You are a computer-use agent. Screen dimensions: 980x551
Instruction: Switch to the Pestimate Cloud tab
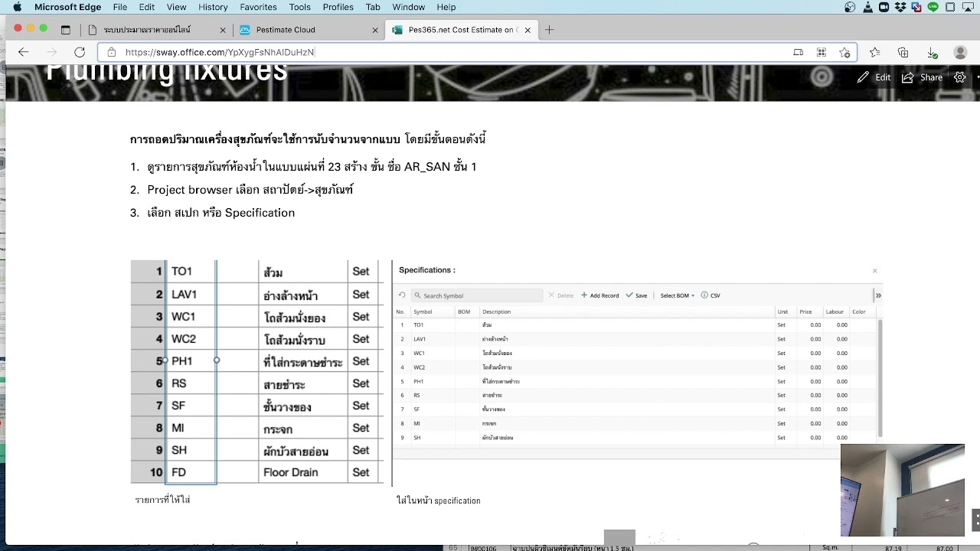click(x=309, y=30)
